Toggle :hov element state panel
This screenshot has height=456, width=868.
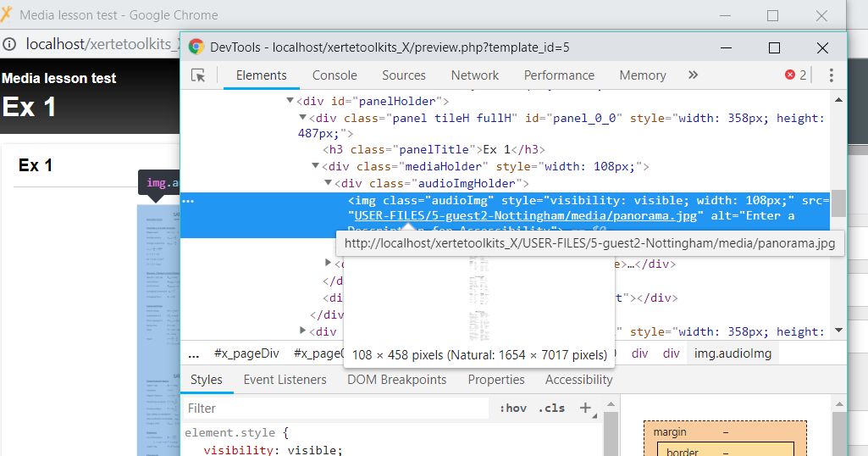(513, 409)
